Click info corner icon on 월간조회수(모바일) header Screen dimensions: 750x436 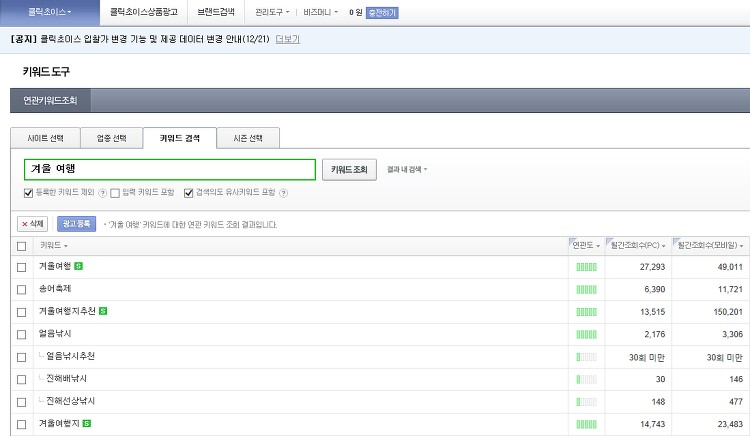tap(675, 240)
